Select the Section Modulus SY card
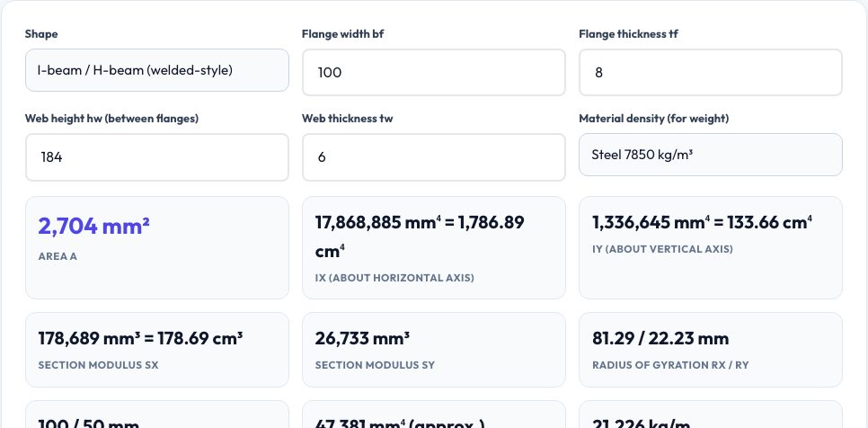868x428 pixels. click(x=433, y=350)
